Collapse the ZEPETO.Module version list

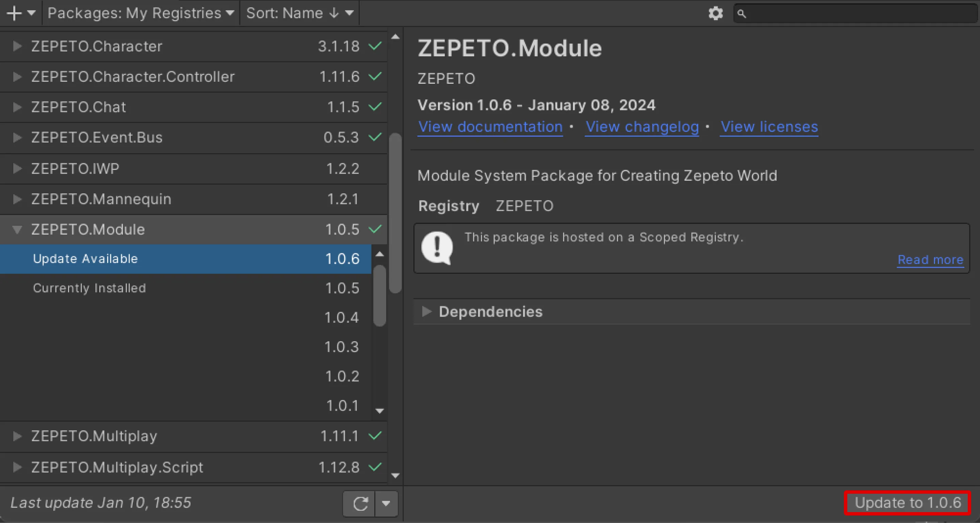tap(17, 229)
